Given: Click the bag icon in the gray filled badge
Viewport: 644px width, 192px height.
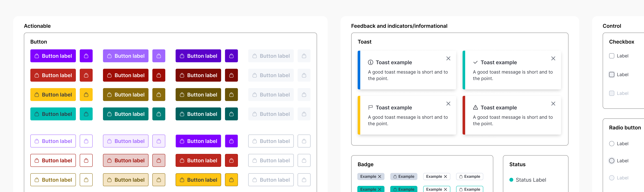Looking at the screenshot, I should tap(395, 177).
